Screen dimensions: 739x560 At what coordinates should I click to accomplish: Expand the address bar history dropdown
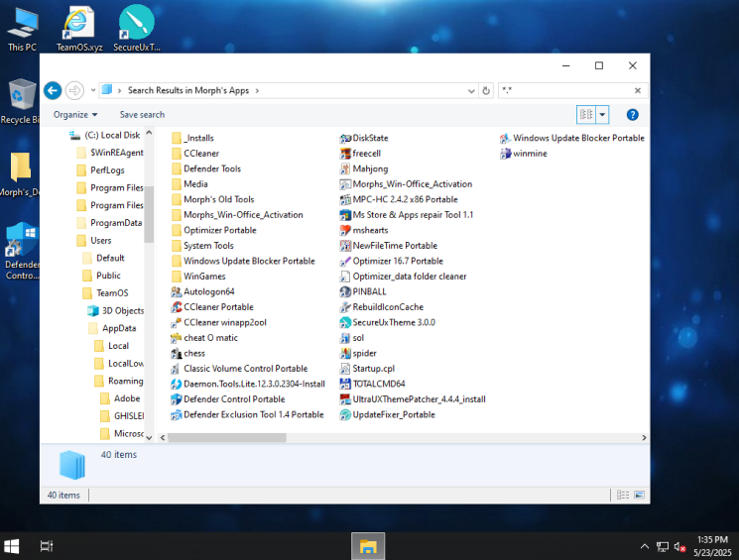pyautogui.click(x=471, y=91)
